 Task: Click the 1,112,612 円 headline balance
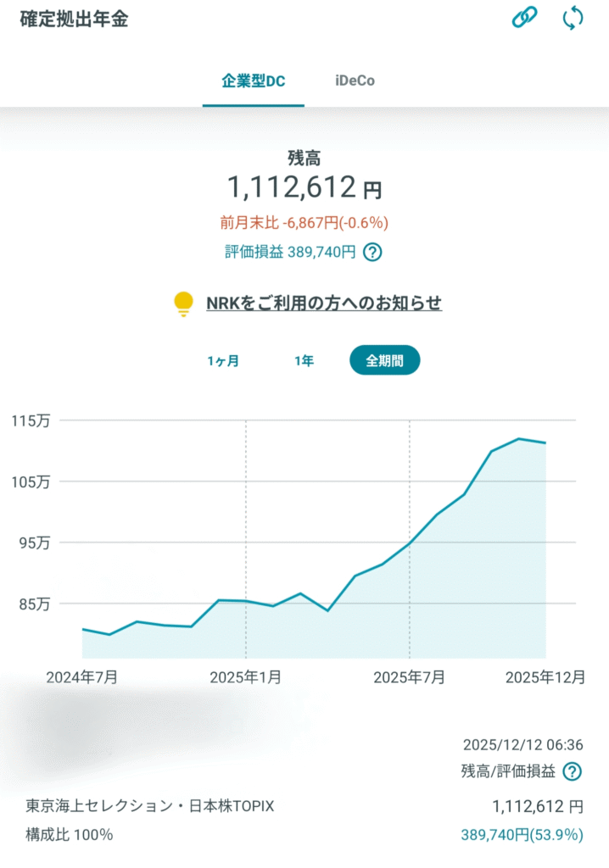(x=304, y=188)
